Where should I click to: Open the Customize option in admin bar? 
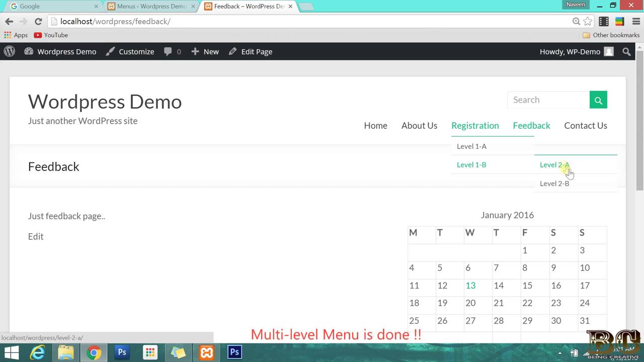(x=130, y=51)
